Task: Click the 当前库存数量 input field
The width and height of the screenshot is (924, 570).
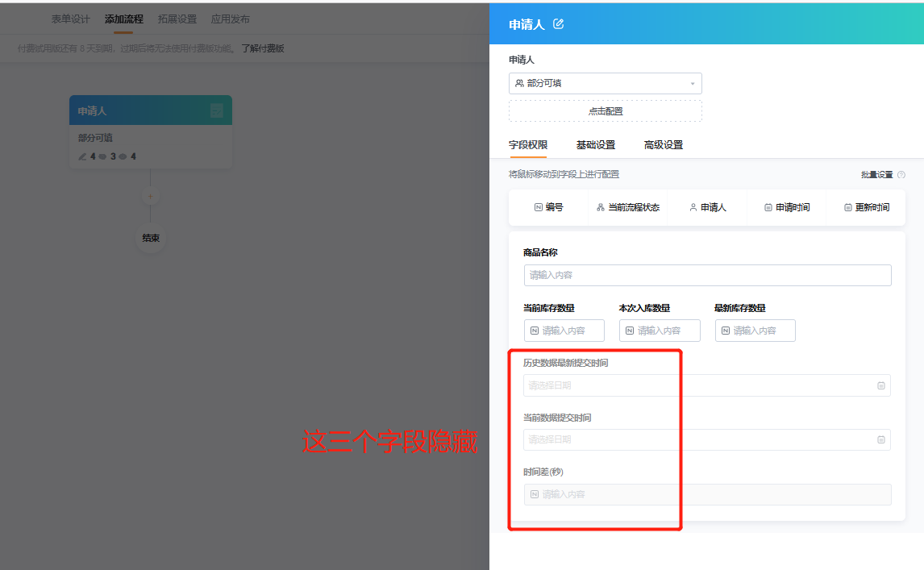Action: tap(564, 331)
